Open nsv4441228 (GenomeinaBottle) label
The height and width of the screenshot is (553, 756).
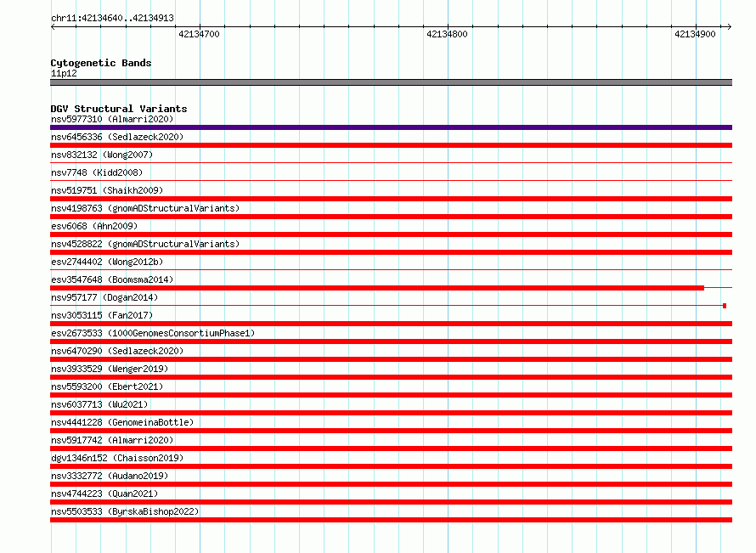(122, 422)
